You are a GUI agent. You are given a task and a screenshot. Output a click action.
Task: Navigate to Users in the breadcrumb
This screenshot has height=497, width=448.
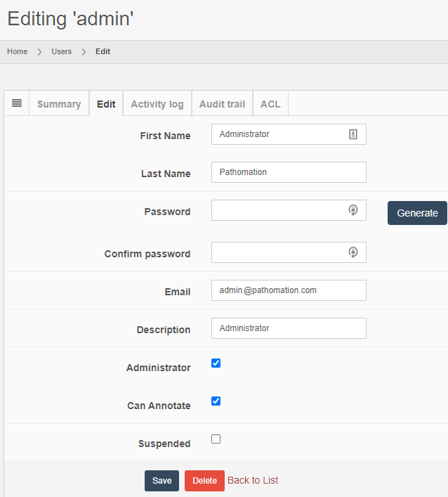click(61, 51)
